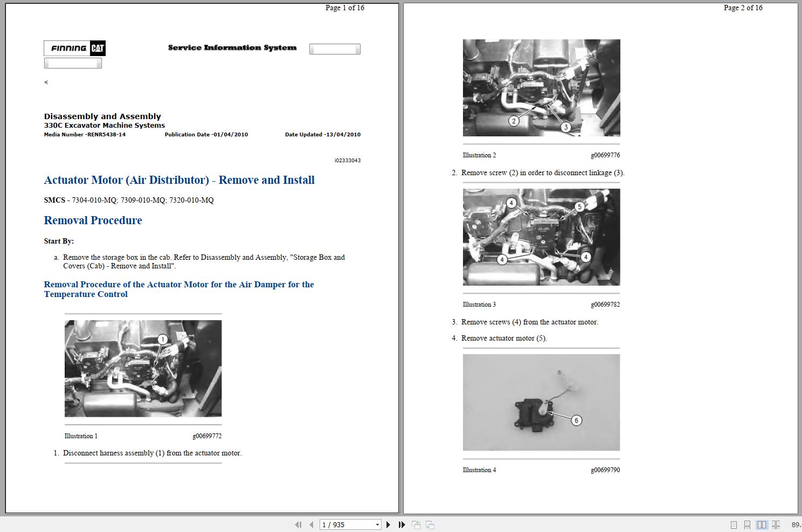Click the 89% zoom level control
This screenshot has width=802, height=532.
tap(795, 524)
